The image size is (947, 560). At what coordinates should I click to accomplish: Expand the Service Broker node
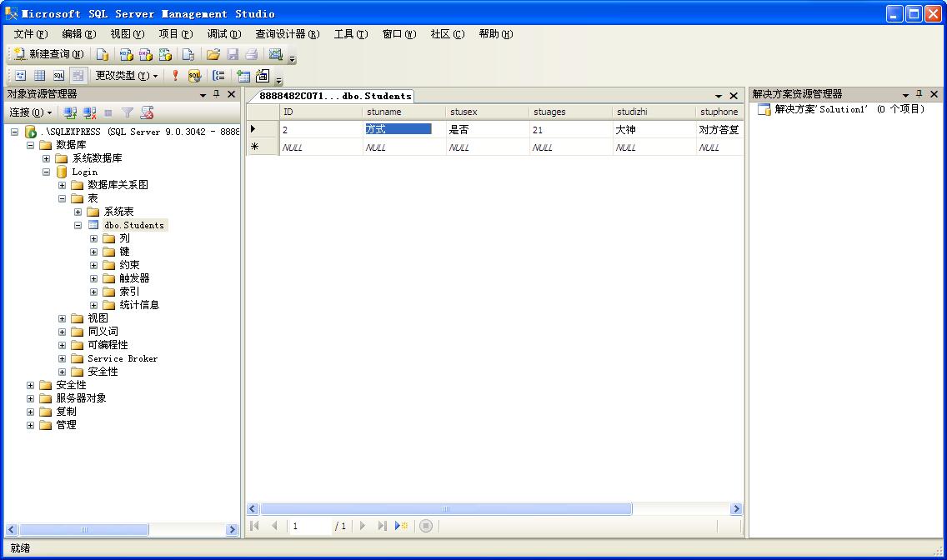[x=62, y=358]
